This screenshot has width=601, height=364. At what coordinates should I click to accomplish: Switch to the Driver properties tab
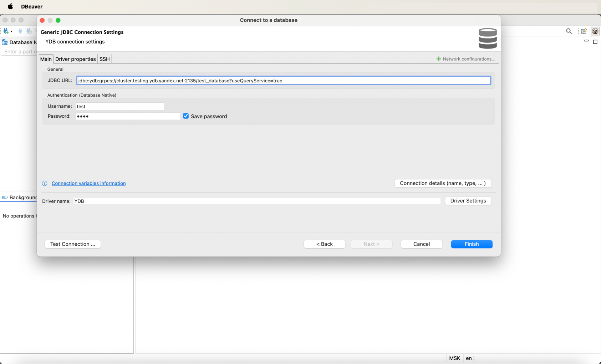[76, 59]
